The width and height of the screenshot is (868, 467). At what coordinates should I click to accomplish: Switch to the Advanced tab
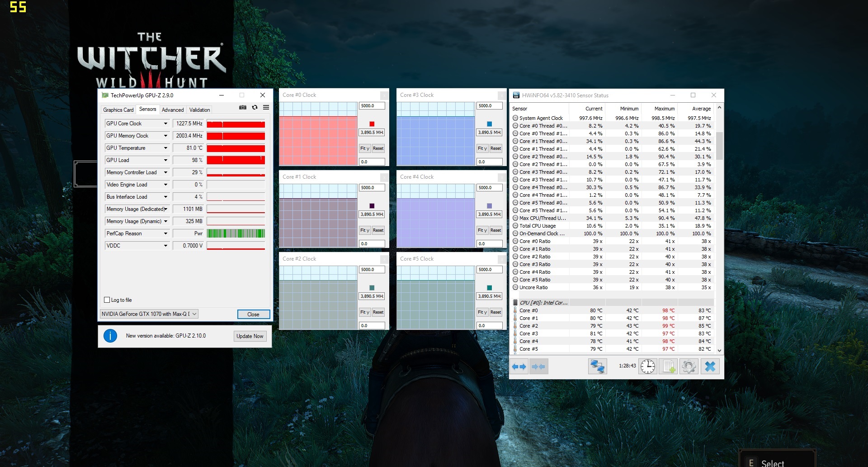[173, 110]
